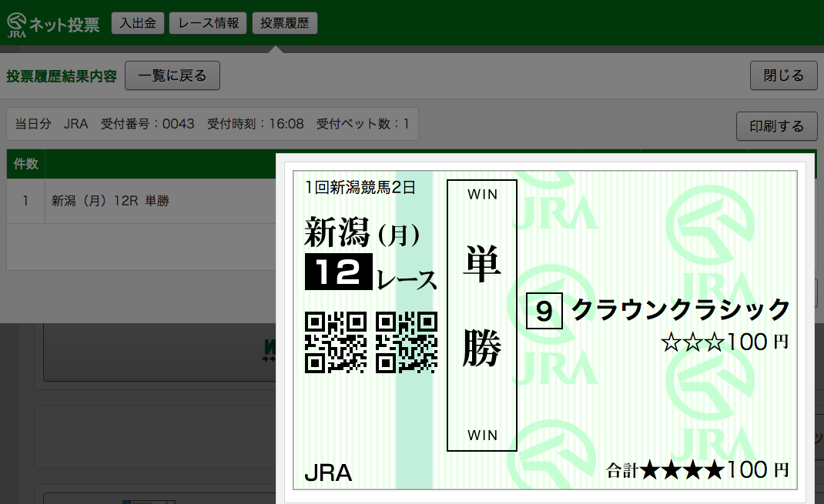Screen dimensions: 824x504
Task: Click the 受付ベット数：1 text
Action: coord(363,124)
